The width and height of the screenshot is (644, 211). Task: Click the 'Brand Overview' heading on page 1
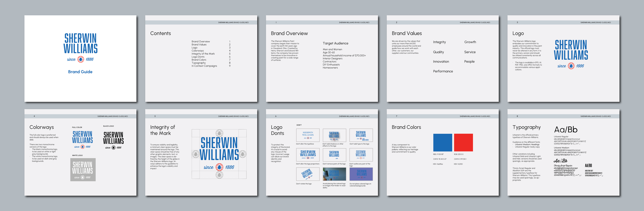(289, 33)
